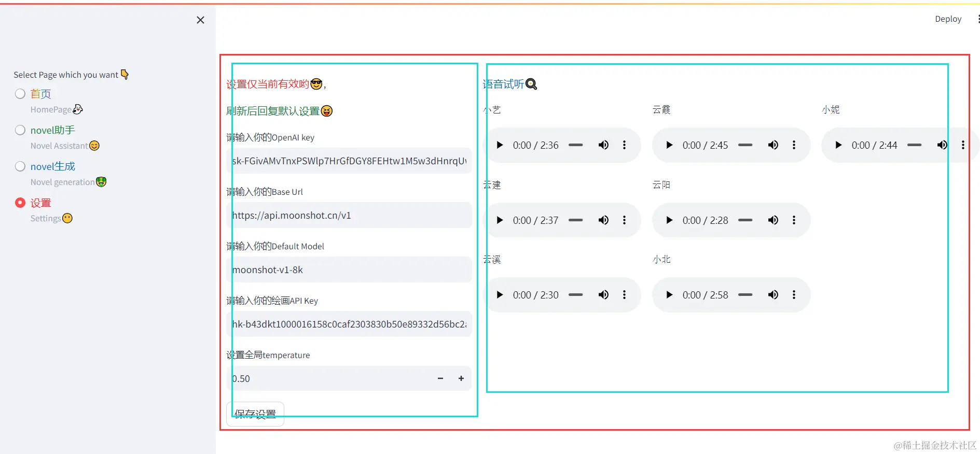Viewport: 980px width, 454px height.
Task: Click the 刷新后回复默认设置 green text
Action: (x=273, y=111)
